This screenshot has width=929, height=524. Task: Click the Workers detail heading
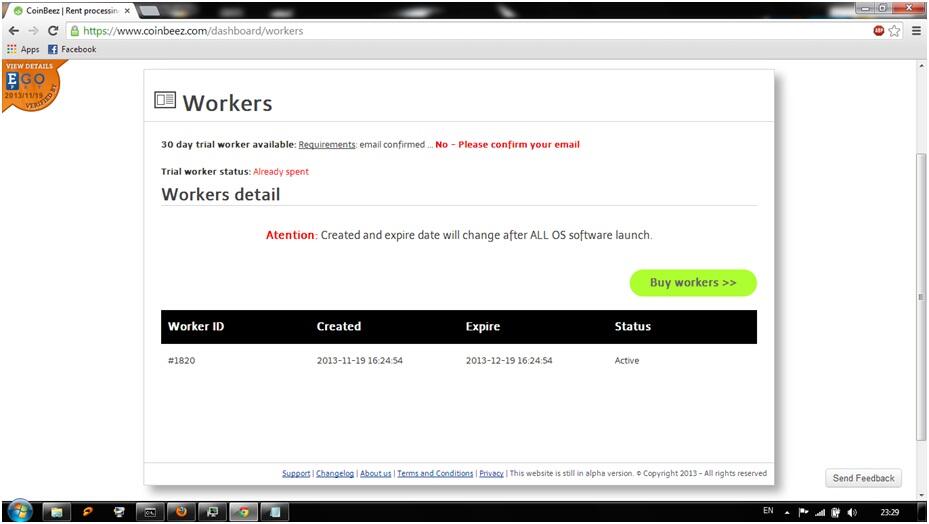point(220,194)
